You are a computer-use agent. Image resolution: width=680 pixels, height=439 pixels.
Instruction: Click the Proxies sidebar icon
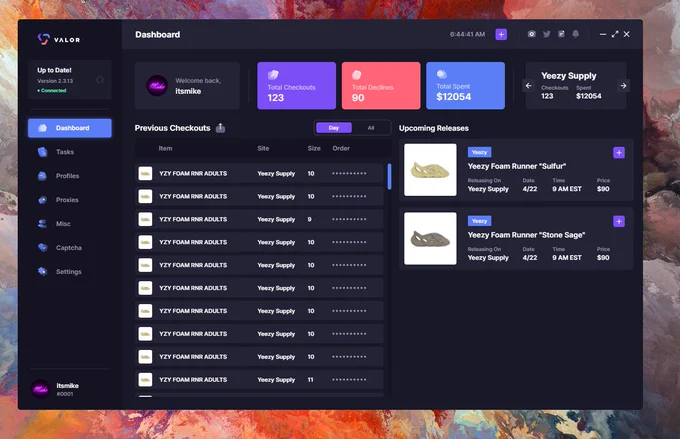point(42,200)
